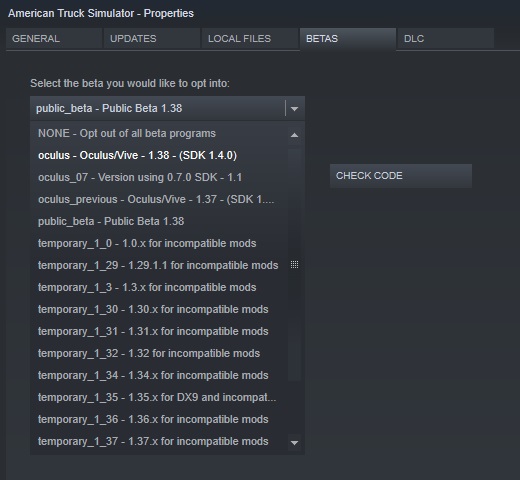Switch to the GENERAL tab
Screen dimensions: 520x480
(x=54, y=39)
